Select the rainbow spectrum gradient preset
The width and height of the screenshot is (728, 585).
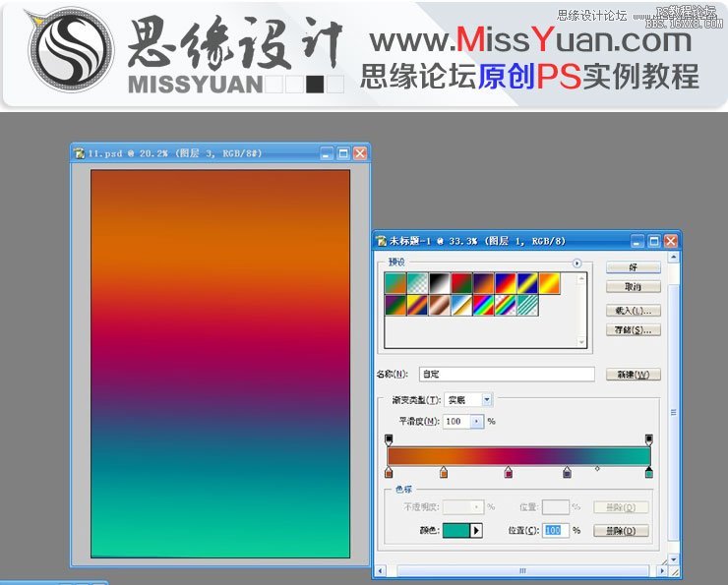(x=483, y=305)
